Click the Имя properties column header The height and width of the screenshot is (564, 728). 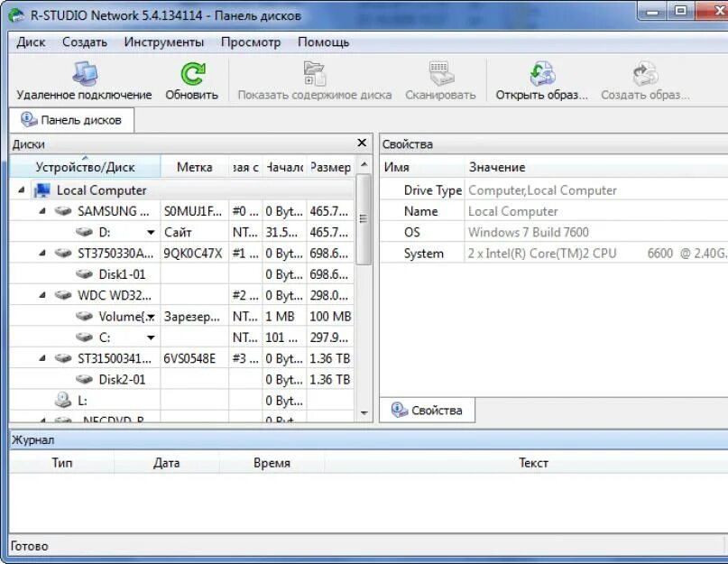click(421, 167)
